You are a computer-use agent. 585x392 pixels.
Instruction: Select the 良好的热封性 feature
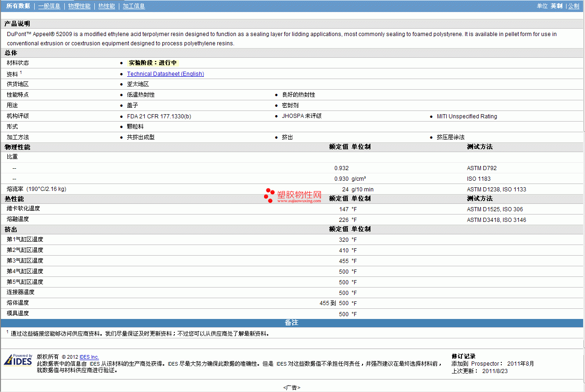click(299, 95)
